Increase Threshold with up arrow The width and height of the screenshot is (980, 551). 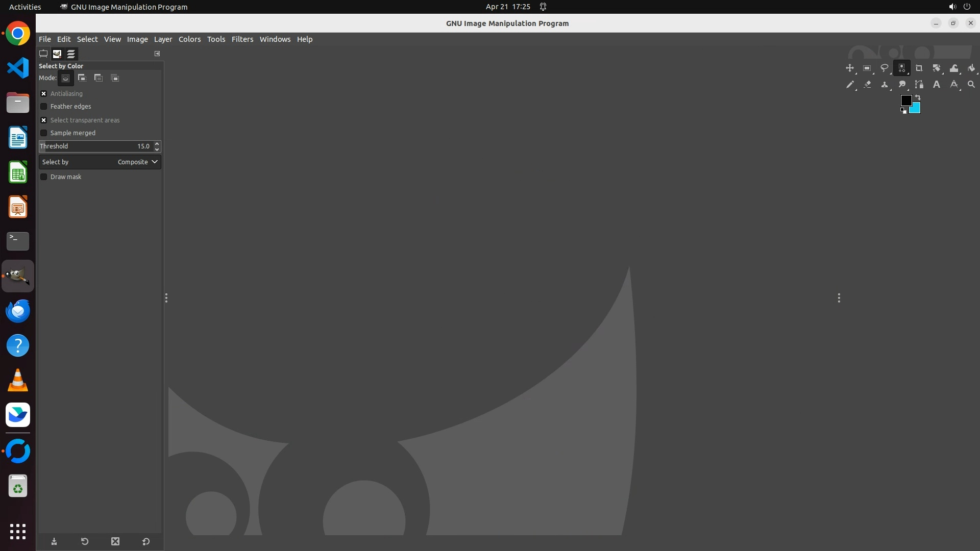pos(157,143)
